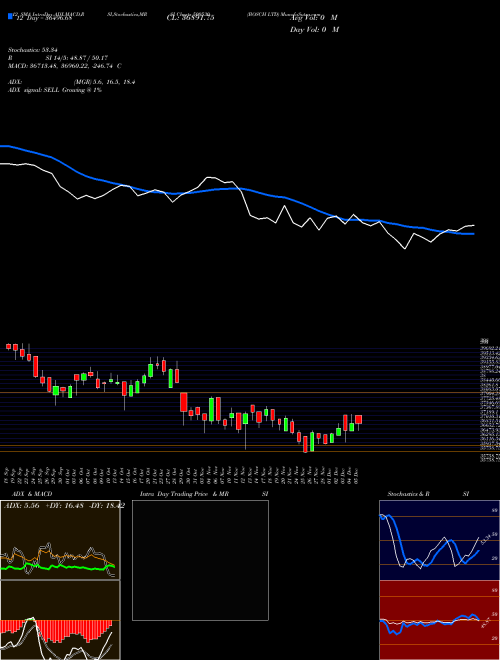Click the first date label on the candlestick axis

click(8, 474)
